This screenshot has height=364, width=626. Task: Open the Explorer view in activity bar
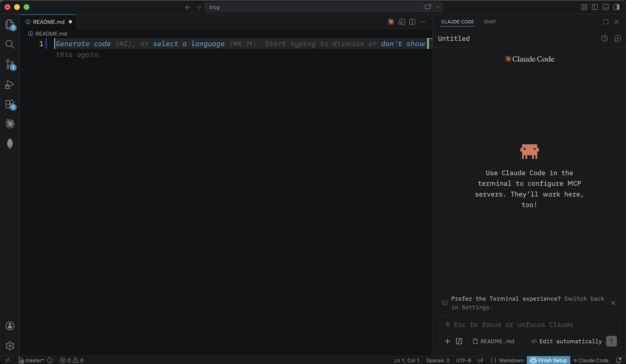tap(10, 24)
